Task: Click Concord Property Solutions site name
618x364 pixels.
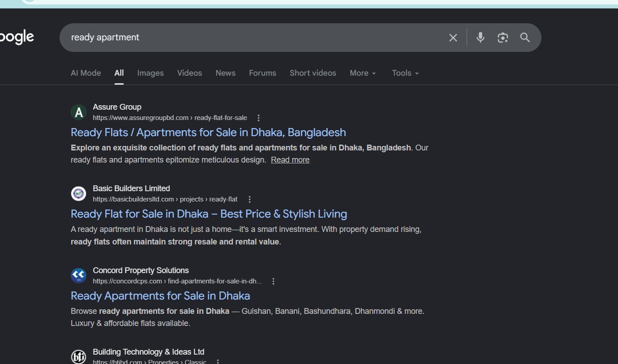Action: (x=141, y=270)
